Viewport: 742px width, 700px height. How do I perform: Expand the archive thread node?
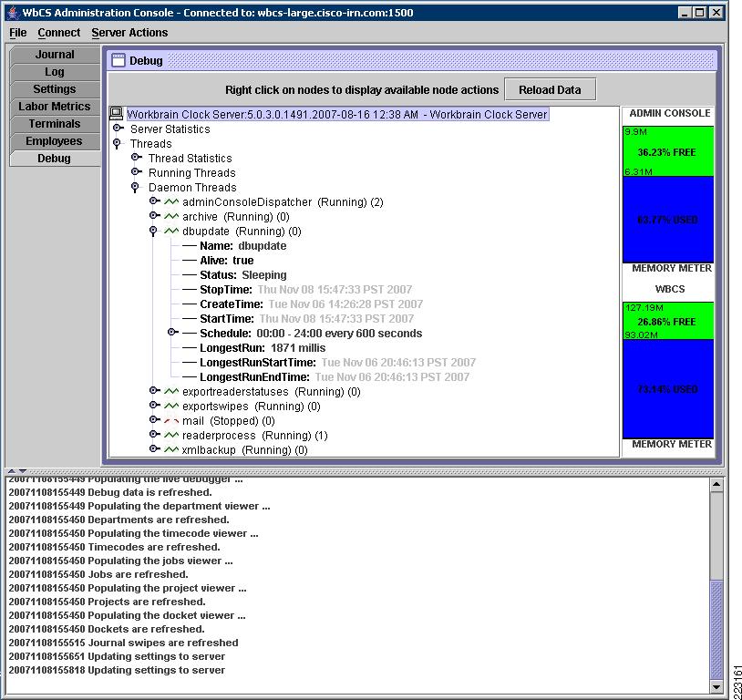click(154, 216)
